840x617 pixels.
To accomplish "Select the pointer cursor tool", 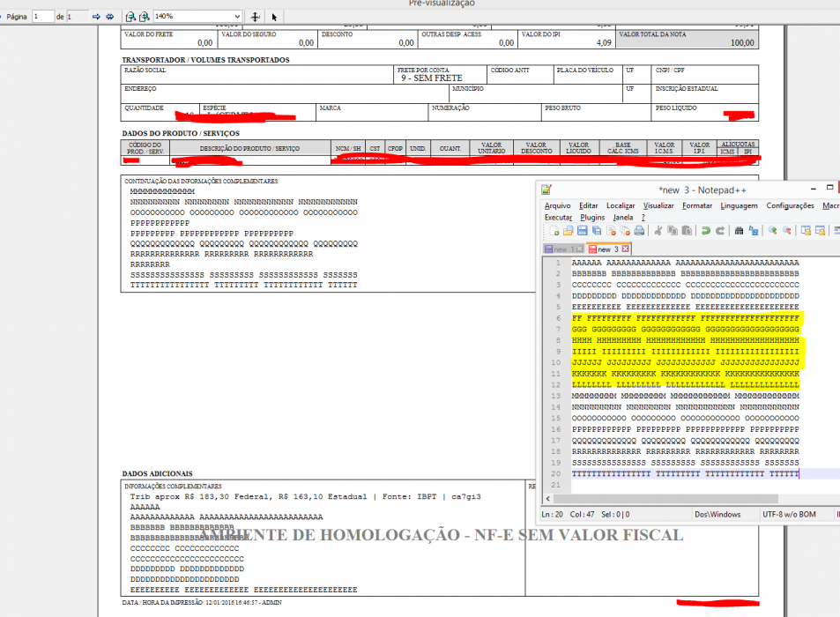I will coord(274,17).
